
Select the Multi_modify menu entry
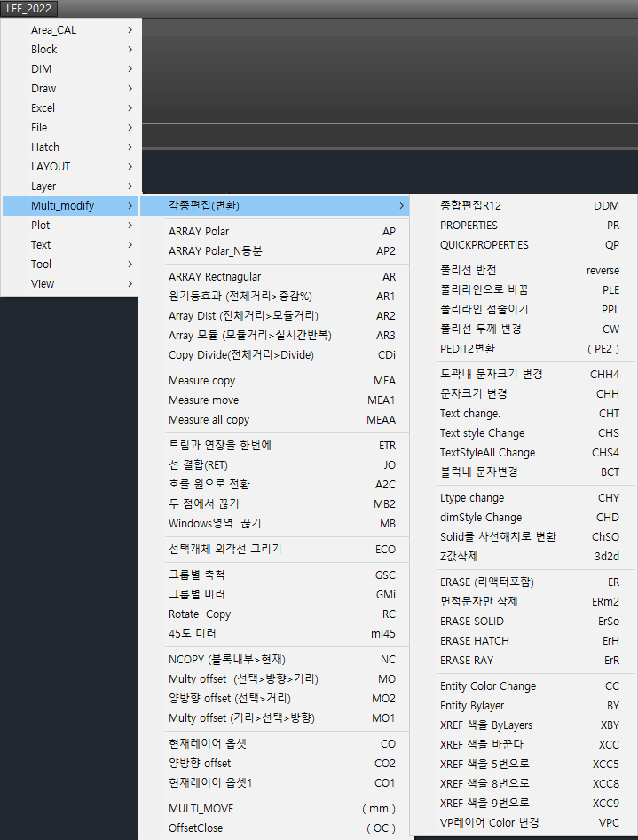[x=71, y=206]
